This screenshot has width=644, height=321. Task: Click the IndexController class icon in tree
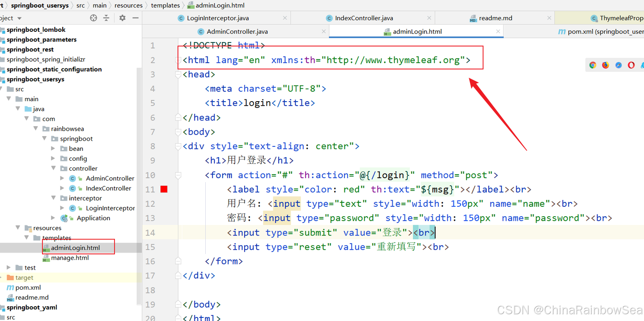72,188
